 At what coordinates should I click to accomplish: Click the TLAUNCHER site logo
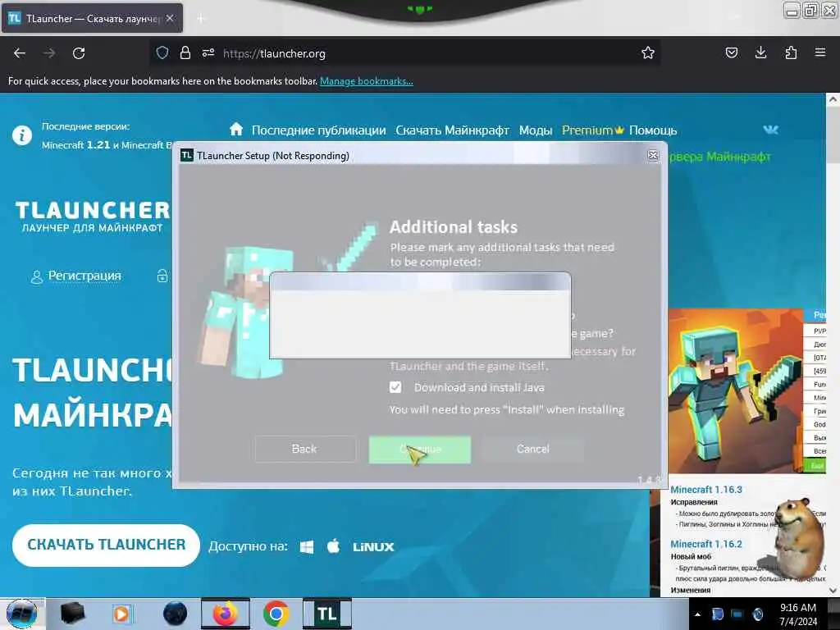point(92,217)
